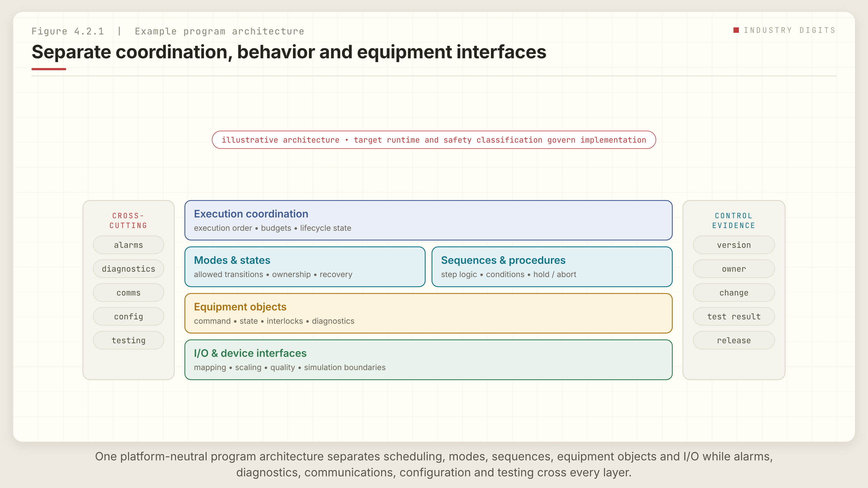Viewport: 868px width, 488px height.
Task: Click the Control Evidence panel heading
Action: (x=733, y=221)
